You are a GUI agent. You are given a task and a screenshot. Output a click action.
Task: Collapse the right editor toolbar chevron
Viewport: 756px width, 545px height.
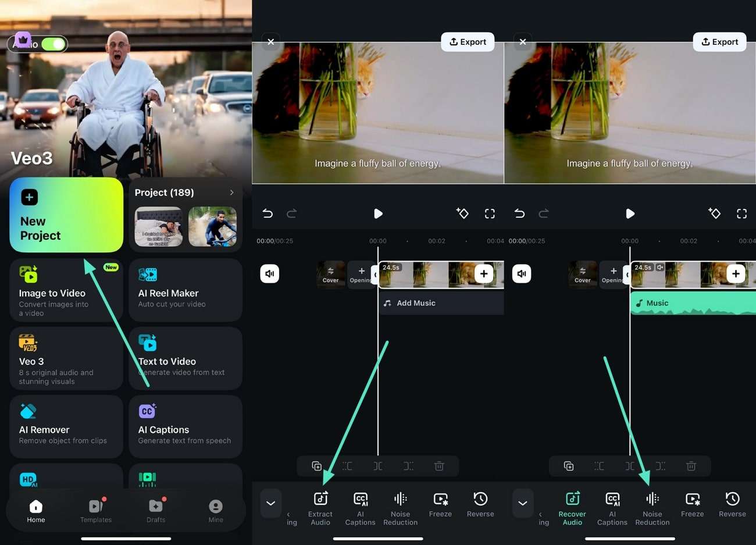tap(523, 503)
